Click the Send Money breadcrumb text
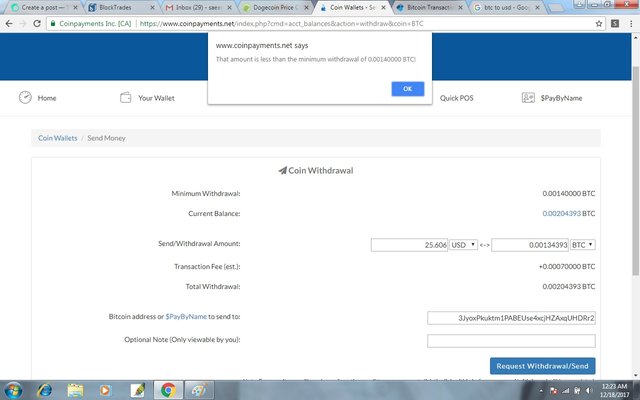The height and width of the screenshot is (400, 640). [106, 138]
